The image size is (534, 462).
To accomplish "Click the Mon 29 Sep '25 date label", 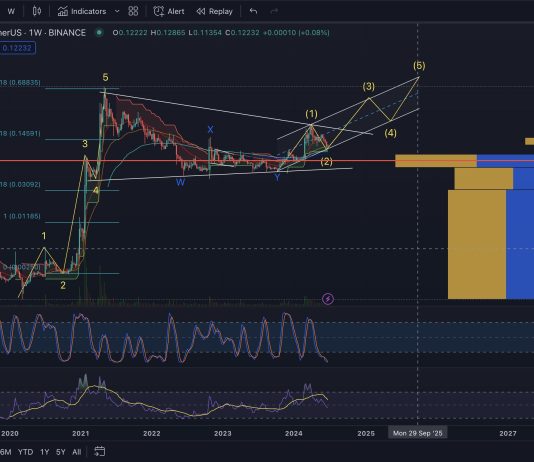I will click(x=418, y=433).
